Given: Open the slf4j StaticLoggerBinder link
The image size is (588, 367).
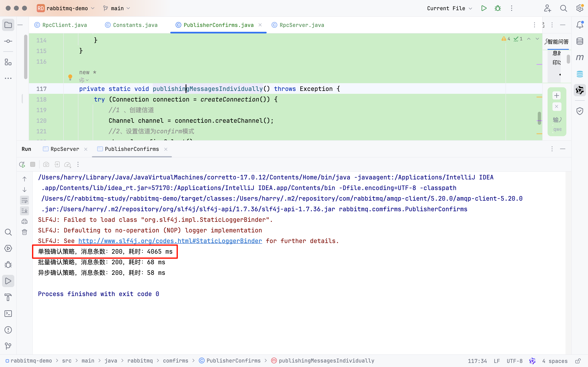Looking at the screenshot, I should click(x=170, y=241).
